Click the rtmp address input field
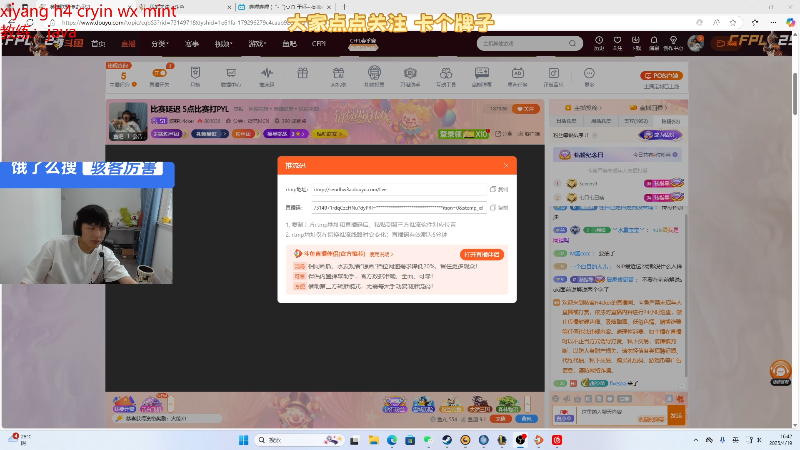Viewport: 800px width, 450px height. (x=398, y=189)
